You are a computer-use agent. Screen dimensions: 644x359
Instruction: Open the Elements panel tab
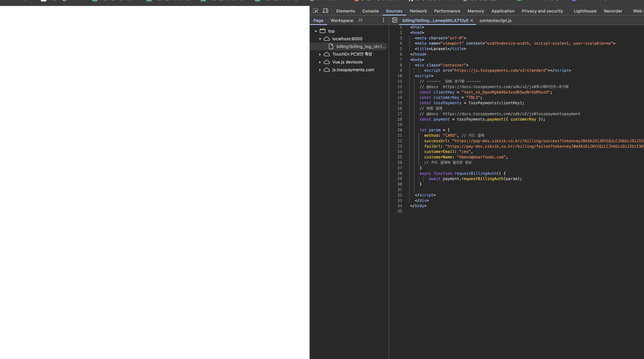click(x=345, y=11)
